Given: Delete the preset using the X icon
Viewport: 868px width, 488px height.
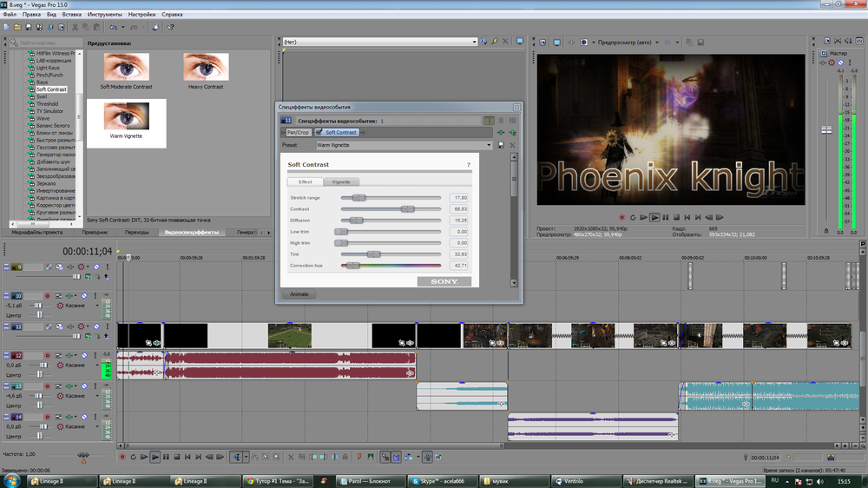Looking at the screenshot, I should 511,146.
